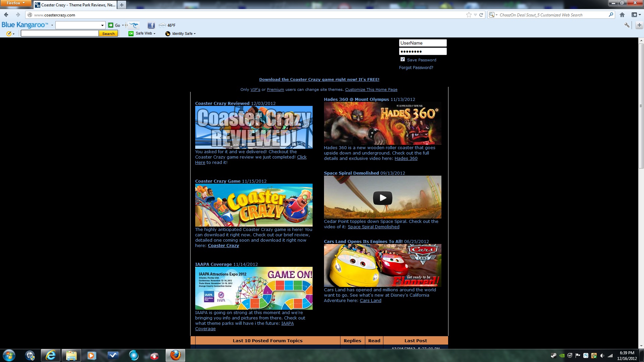The height and width of the screenshot is (362, 644).
Task: Click the password login field
Action: point(423,51)
